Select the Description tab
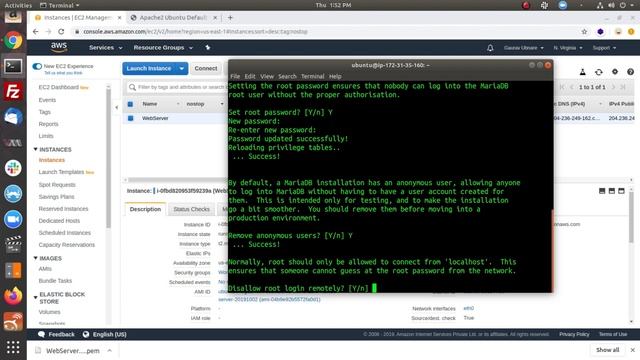 tap(145, 209)
